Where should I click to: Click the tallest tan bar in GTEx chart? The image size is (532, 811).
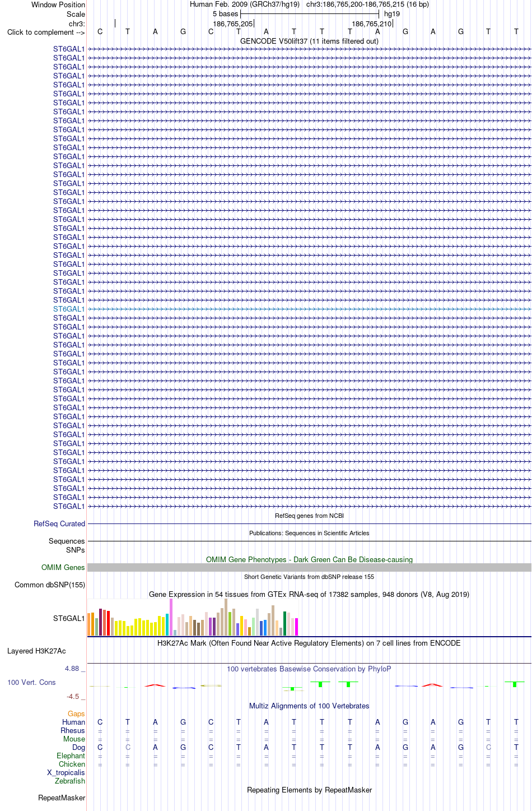point(226,617)
